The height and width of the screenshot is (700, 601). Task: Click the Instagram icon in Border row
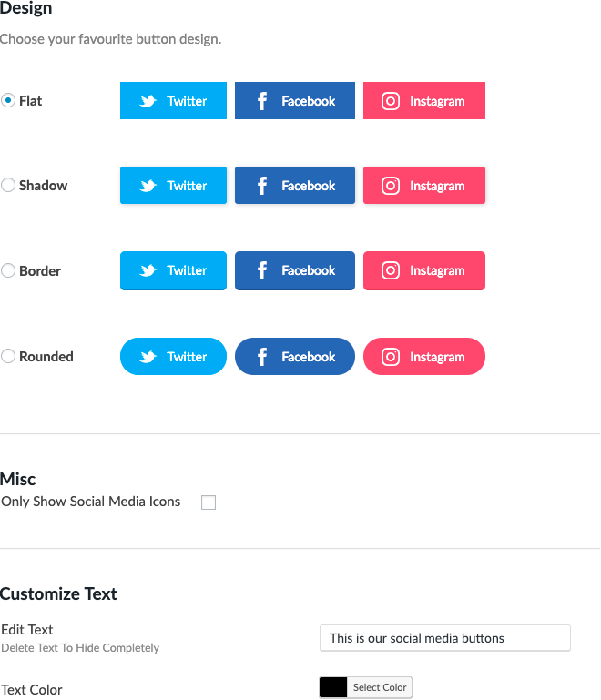click(391, 270)
